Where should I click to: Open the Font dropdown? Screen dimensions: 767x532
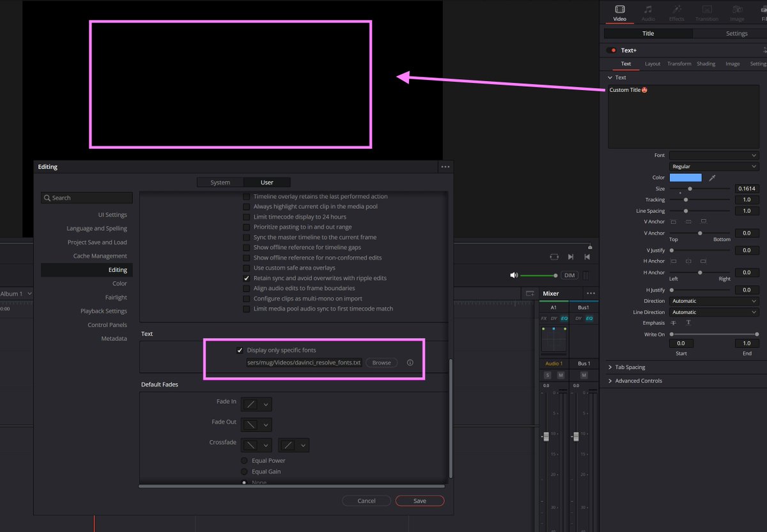click(714, 155)
